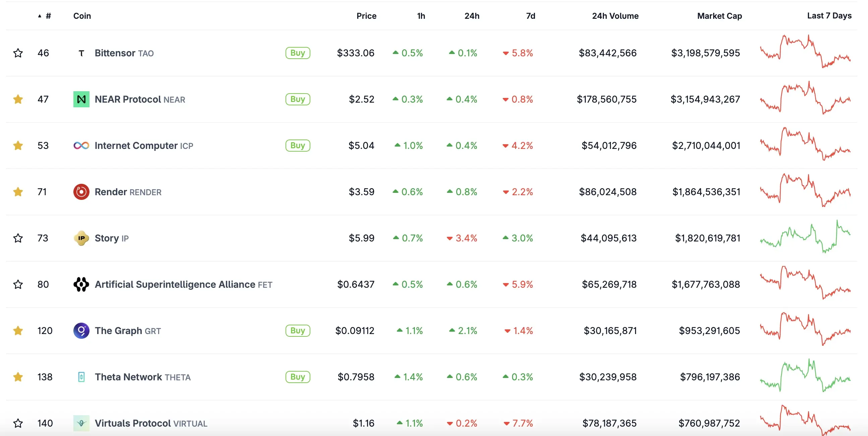Click the Theta Network logo icon
Image resolution: width=868 pixels, height=436 pixels.
81,377
